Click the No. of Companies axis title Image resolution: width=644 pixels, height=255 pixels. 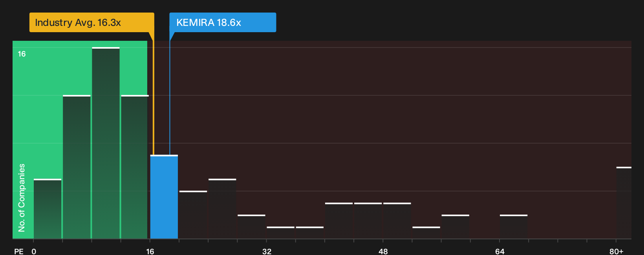coord(22,198)
